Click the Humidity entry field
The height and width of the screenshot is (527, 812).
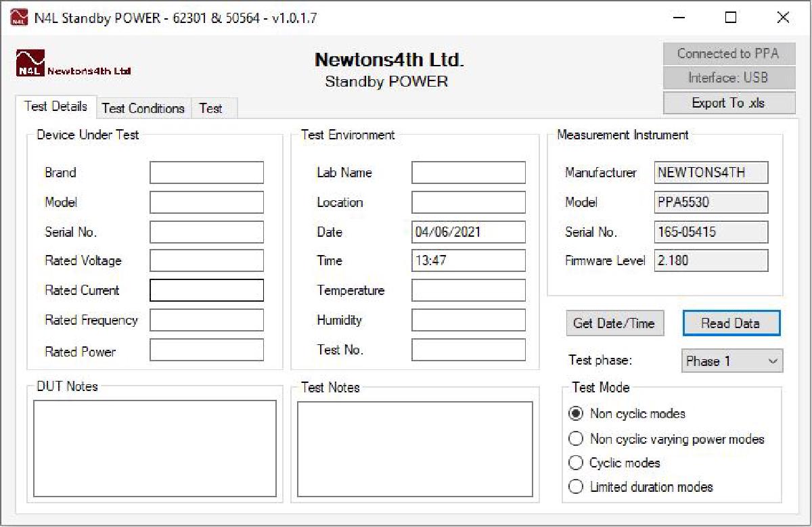(468, 320)
